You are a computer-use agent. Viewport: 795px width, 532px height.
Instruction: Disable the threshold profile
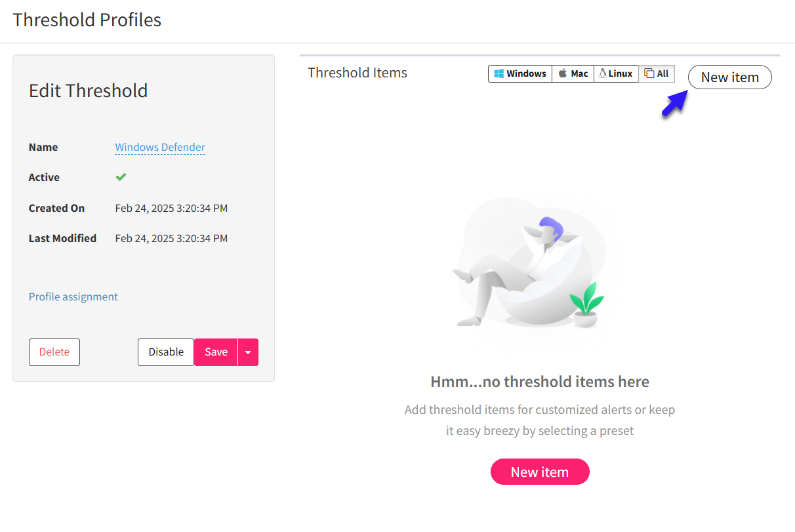click(x=166, y=352)
